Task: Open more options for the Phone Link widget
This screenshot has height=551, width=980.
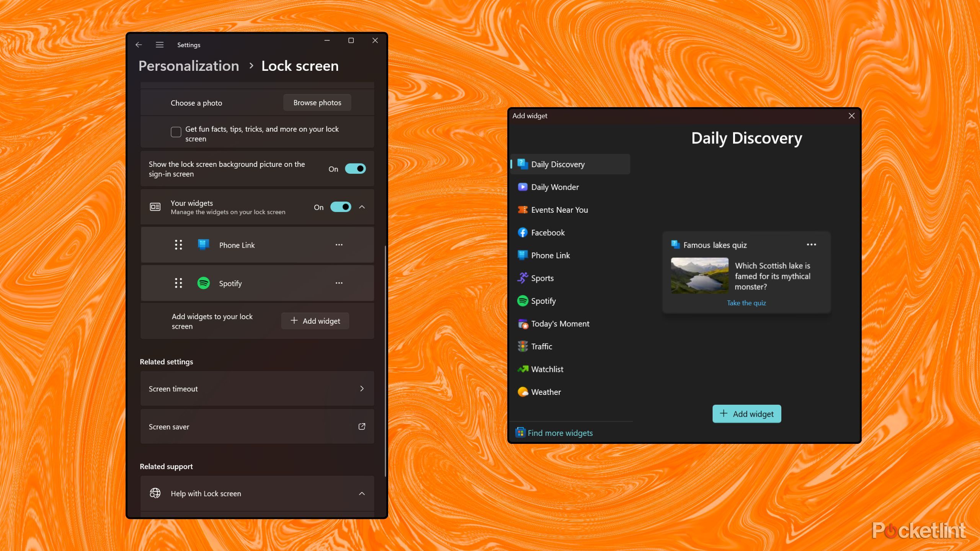Action: click(339, 245)
